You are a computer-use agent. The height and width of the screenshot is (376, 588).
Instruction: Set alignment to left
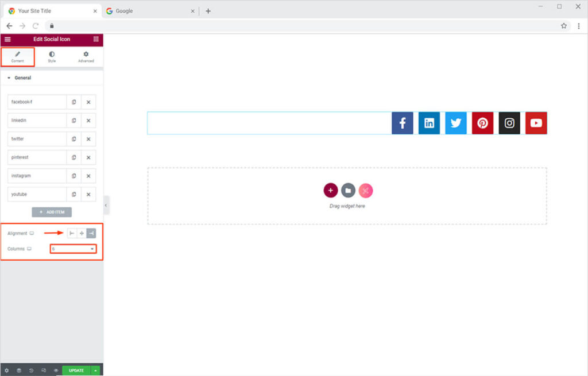(x=72, y=233)
